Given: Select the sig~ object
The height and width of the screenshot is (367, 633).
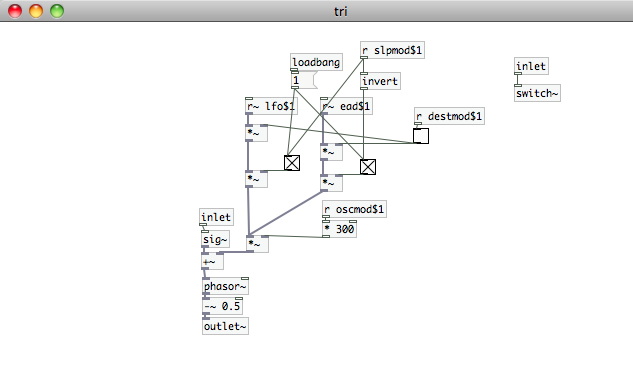Looking at the screenshot, I should pos(216,239).
